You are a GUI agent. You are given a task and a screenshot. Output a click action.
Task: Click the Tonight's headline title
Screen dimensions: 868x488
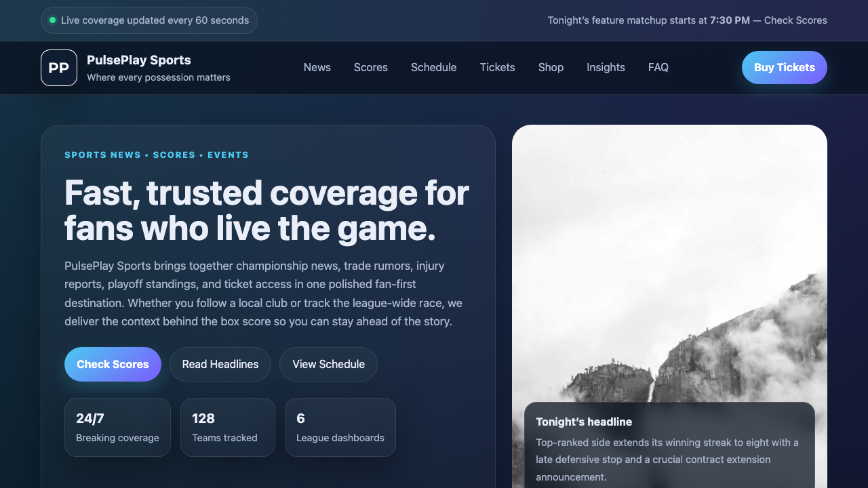584,422
